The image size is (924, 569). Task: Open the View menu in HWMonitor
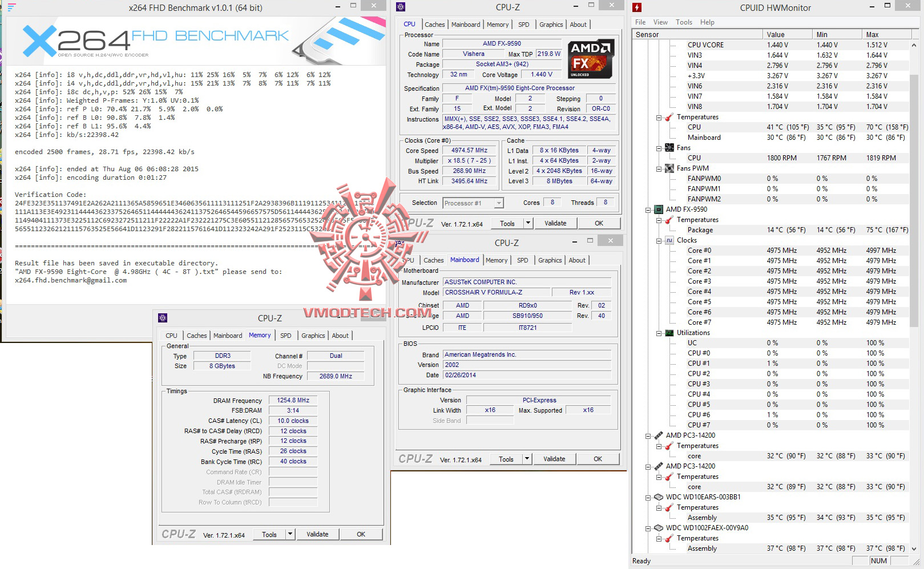coord(660,22)
